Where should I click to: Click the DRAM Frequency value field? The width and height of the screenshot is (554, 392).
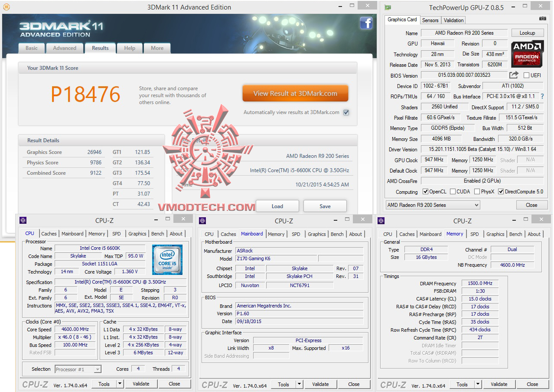tap(480, 283)
